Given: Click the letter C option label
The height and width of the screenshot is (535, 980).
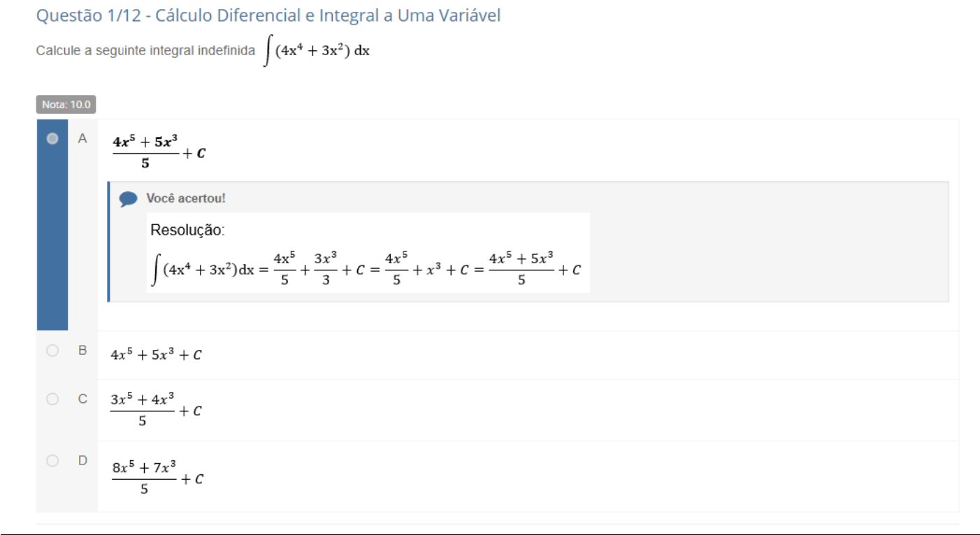Looking at the screenshot, I should tap(82, 399).
